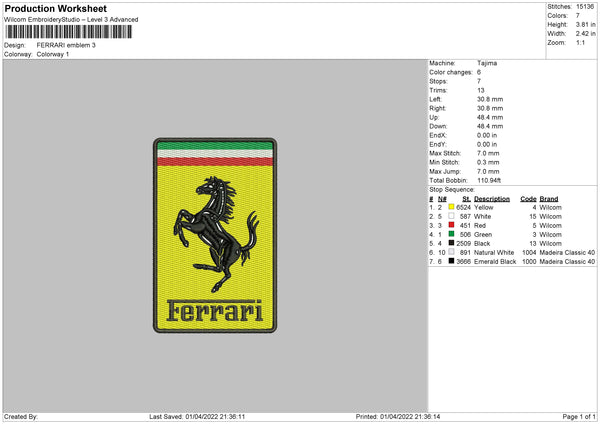Image resolution: width=600 pixels, height=424 pixels.
Task: Select the Total Bobbin value 110.94ft
Action: [489, 180]
